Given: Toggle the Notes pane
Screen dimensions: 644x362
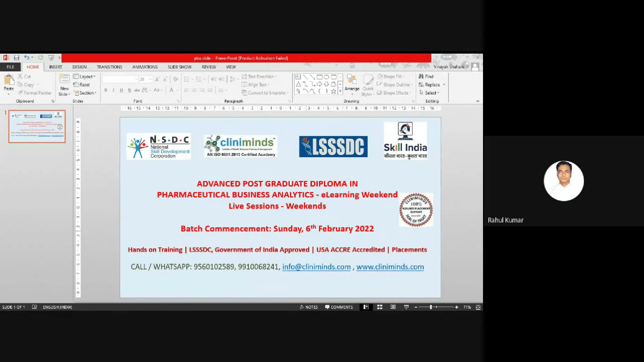Looking at the screenshot, I should pos(309,307).
